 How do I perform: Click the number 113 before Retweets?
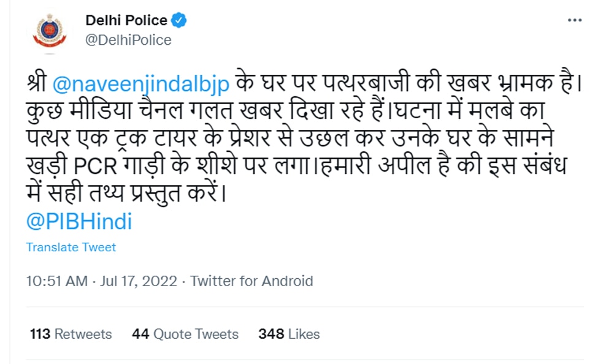pyautogui.click(x=39, y=334)
